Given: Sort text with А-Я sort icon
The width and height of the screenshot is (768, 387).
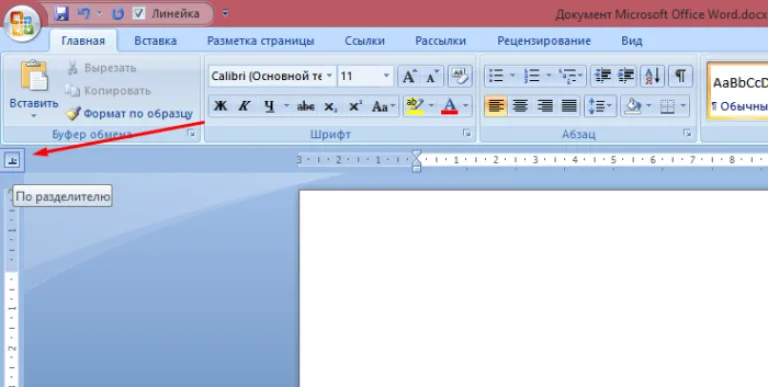Looking at the screenshot, I should (x=653, y=76).
